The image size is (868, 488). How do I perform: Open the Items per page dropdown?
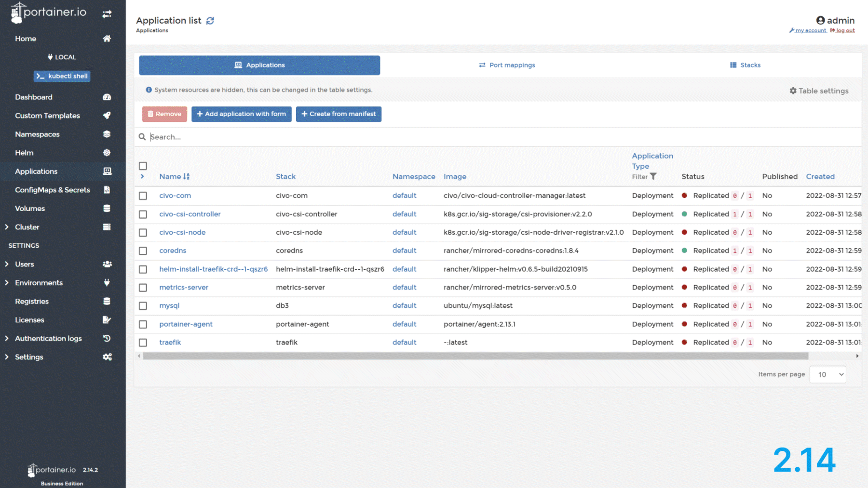pyautogui.click(x=827, y=374)
